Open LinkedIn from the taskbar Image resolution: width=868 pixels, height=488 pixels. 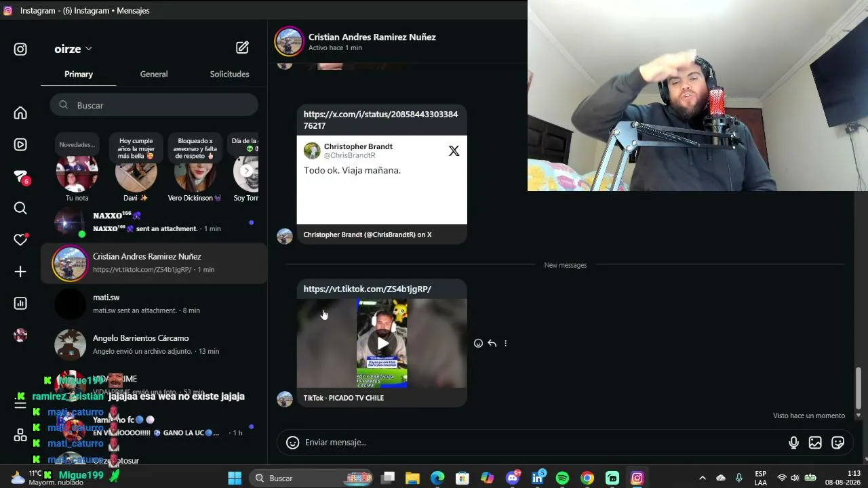click(x=538, y=479)
